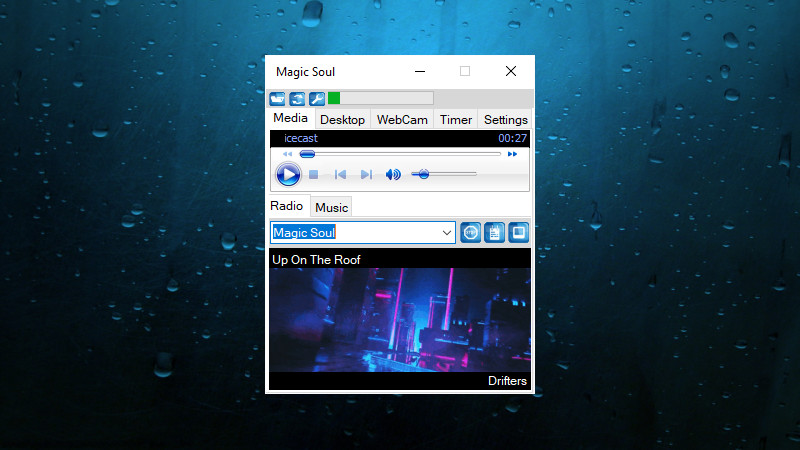The image size is (800, 450).
Task: Open the WebCam tab
Action: coord(402,120)
